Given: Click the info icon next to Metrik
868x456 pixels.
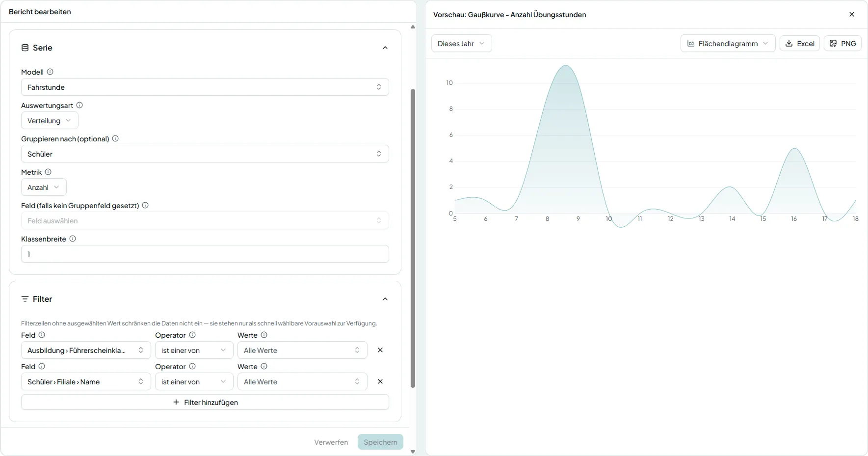Looking at the screenshot, I should tap(48, 172).
